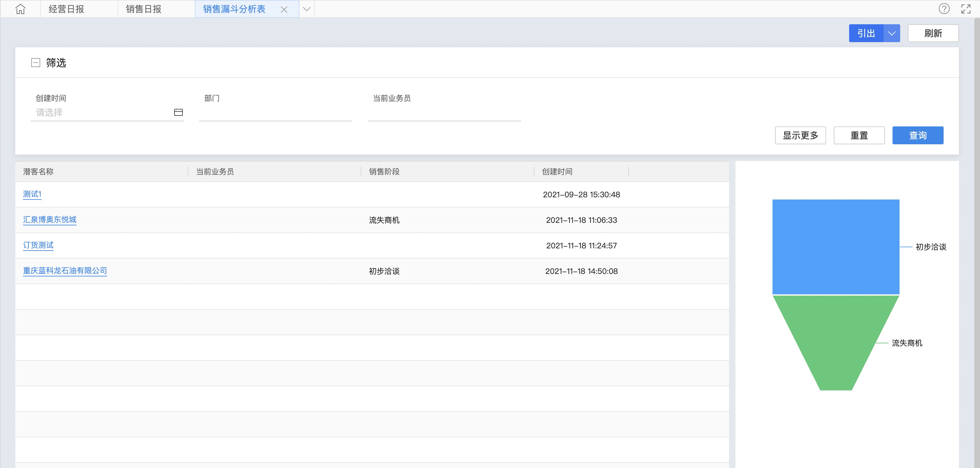Switch to the 销售日报 tab
This screenshot has width=980, height=468.
point(143,9)
